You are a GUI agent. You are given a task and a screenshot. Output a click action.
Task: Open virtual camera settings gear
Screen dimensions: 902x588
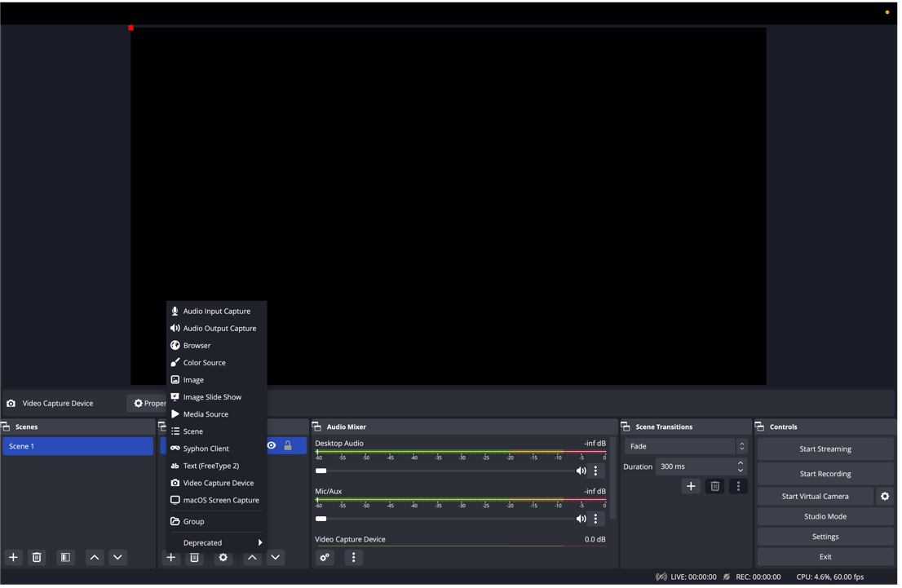pyautogui.click(x=886, y=498)
